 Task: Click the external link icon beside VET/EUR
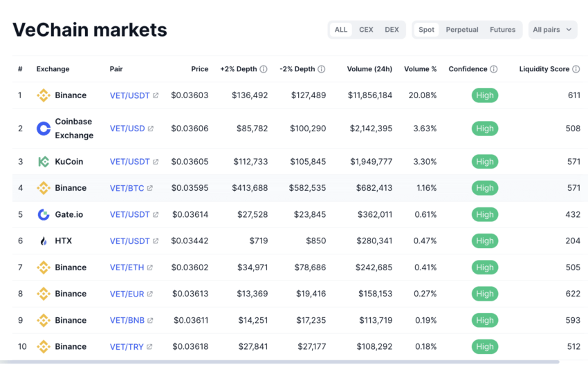click(149, 294)
